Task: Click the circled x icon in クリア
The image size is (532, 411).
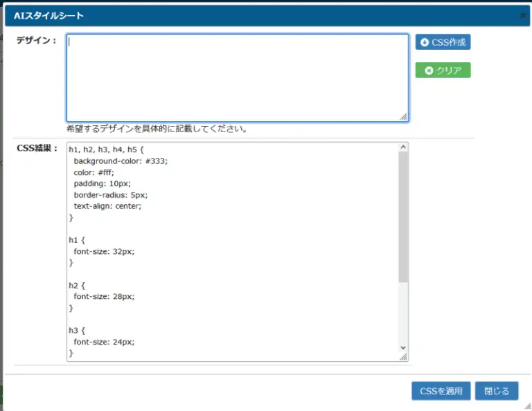Action: 429,71
